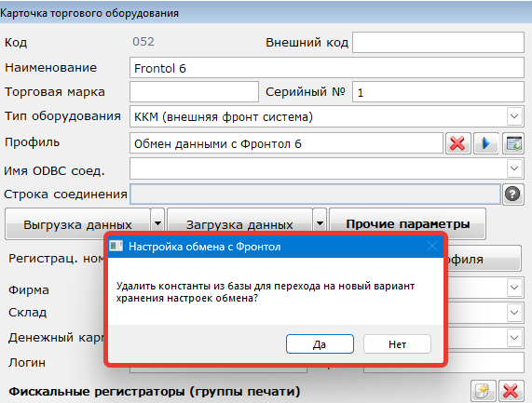This screenshot has height=403, width=532.
Task: Focus the Внешний код input field
Action: click(438, 43)
